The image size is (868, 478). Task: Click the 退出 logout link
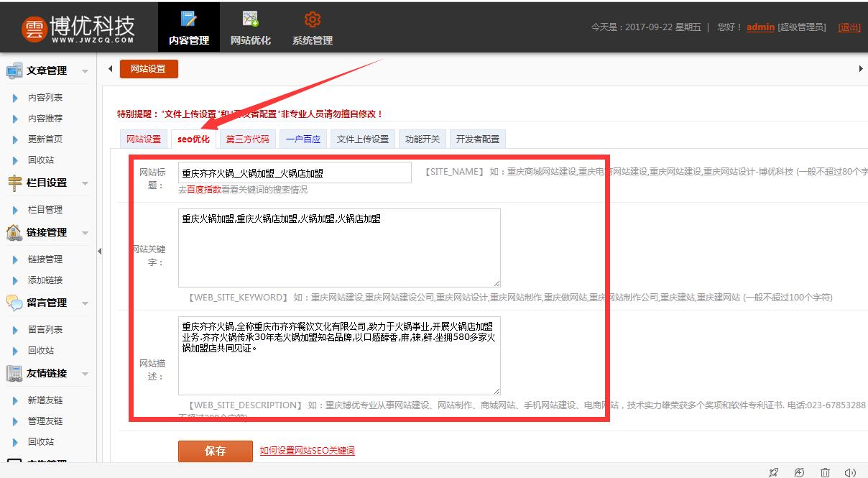click(849, 27)
